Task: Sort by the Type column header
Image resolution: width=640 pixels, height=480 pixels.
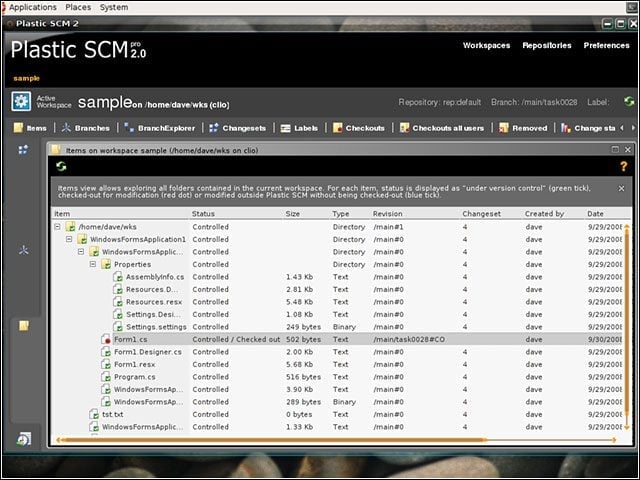Action: click(350, 213)
